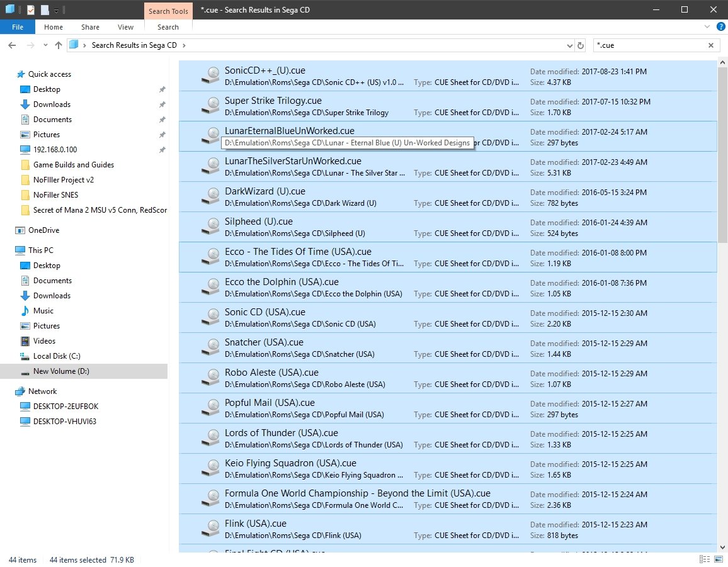Click the scroll down arrow of results list

click(722, 548)
